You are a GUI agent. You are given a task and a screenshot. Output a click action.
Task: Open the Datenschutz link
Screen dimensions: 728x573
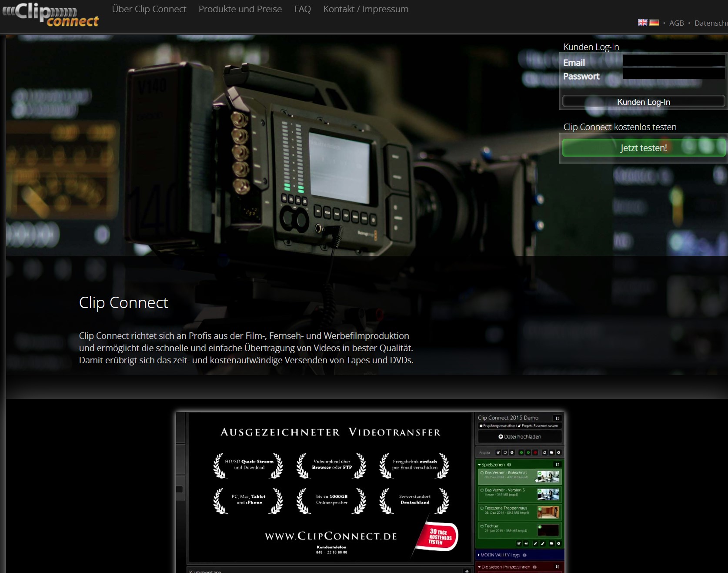point(711,23)
